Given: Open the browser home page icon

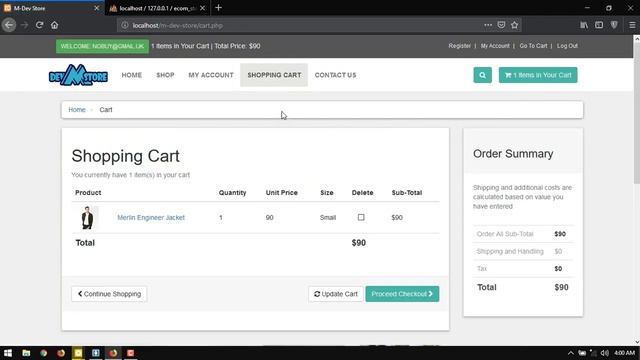Looking at the screenshot, I should coord(54,25).
